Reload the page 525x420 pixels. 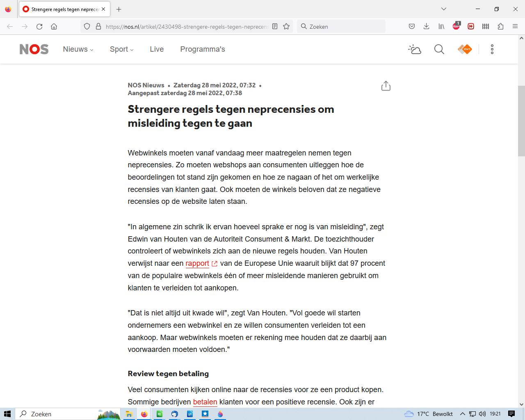tap(39, 26)
